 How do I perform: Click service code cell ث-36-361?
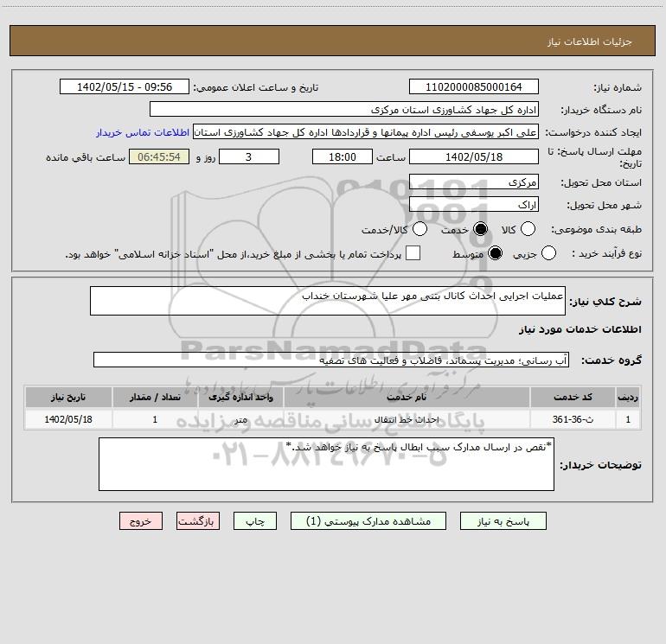[x=573, y=419]
